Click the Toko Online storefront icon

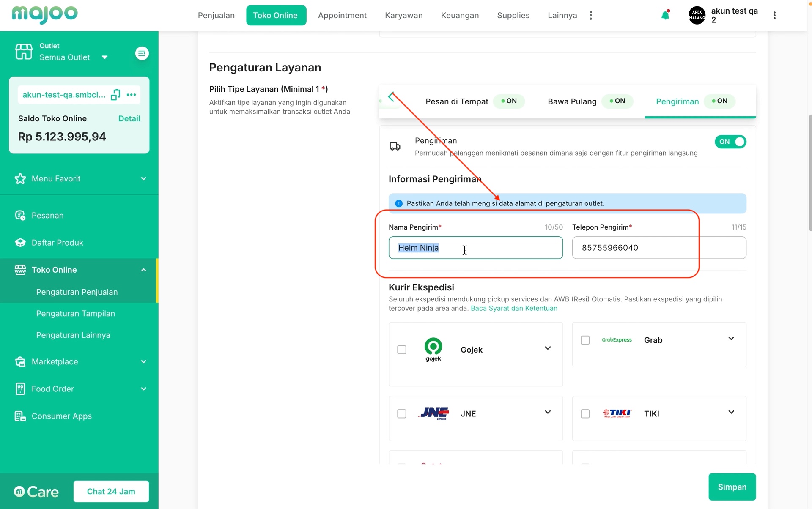click(20, 270)
